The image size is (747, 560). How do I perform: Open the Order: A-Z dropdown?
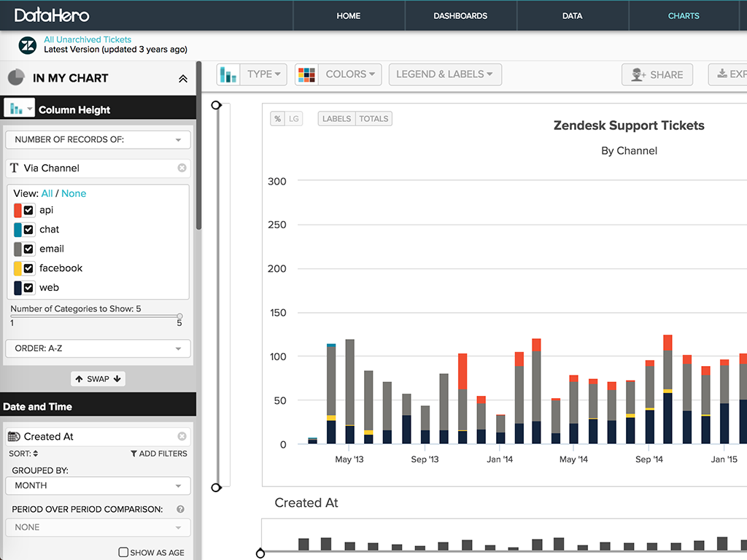pyautogui.click(x=98, y=349)
